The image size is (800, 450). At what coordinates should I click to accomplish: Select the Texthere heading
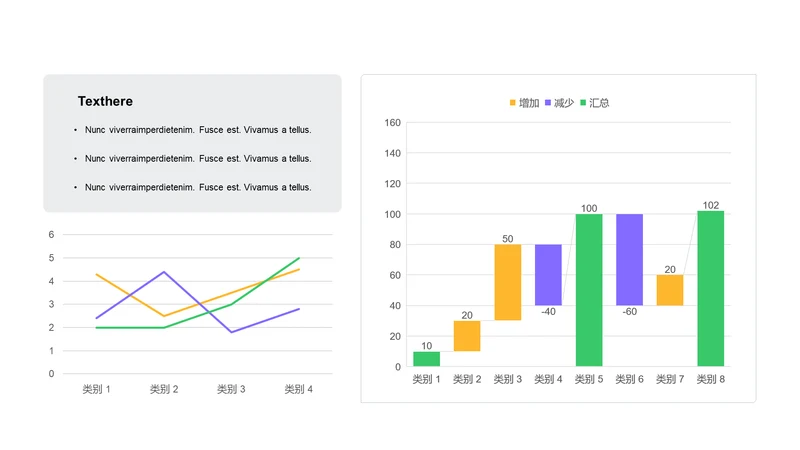(105, 101)
